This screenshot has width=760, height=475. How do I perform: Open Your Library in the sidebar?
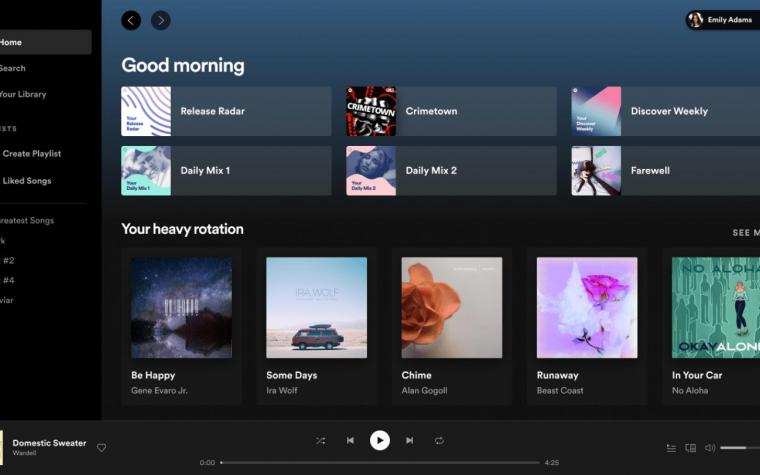(x=23, y=95)
